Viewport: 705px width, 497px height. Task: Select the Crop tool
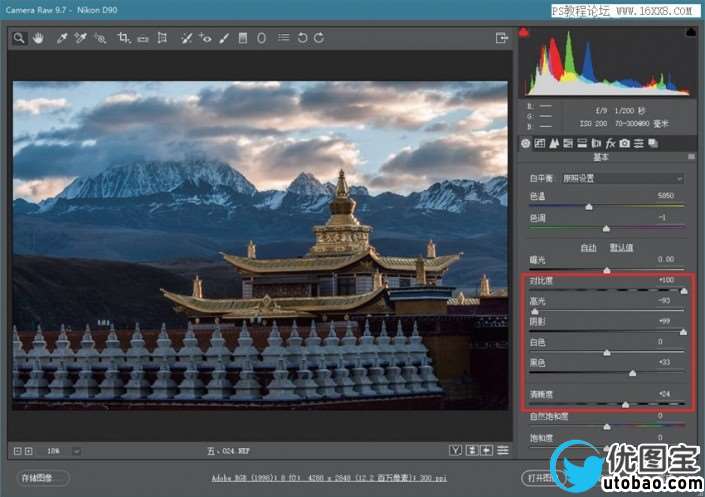click(123, 38)
